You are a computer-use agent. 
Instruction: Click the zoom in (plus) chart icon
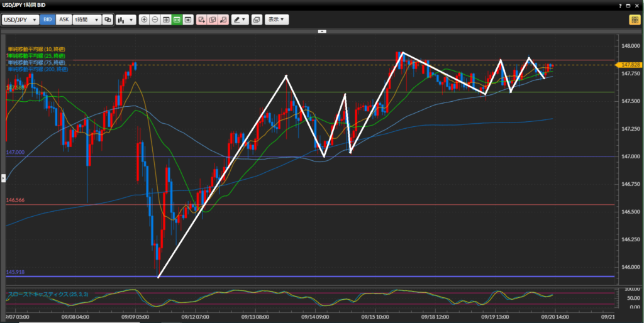[x=145, y=19]
